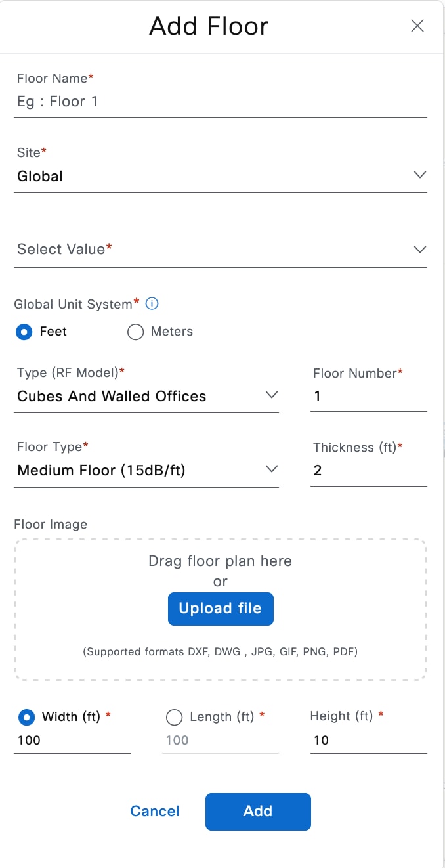Choose the Width (ft) radio button
445x868 pixels.
coord(26,717)
